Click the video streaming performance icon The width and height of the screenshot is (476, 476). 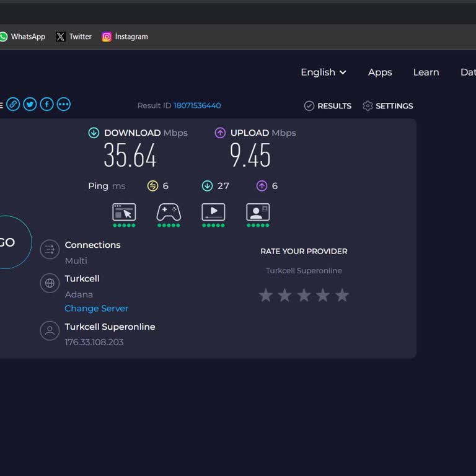[213, 213]
